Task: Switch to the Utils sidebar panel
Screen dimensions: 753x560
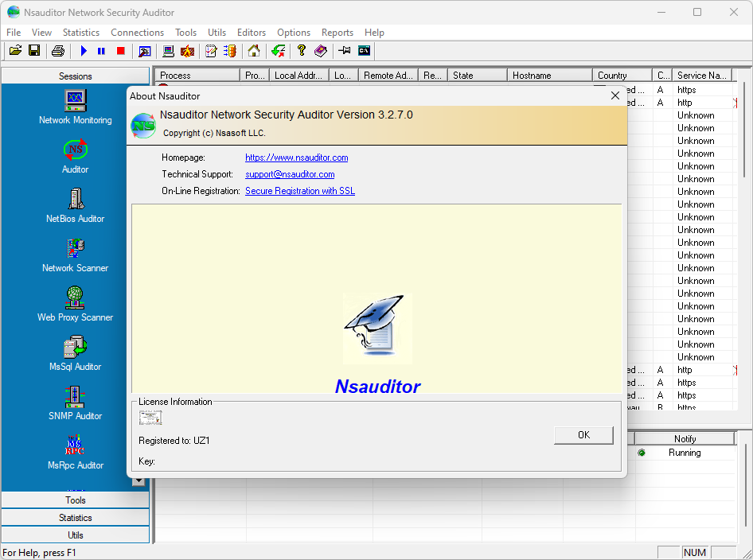Action: tap(76, 535)
